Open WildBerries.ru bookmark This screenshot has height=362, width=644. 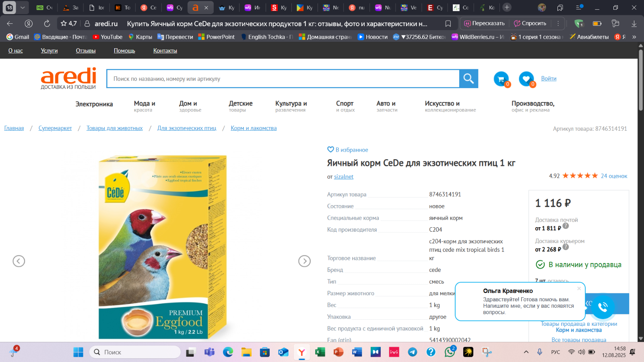[x=478, y=37]
